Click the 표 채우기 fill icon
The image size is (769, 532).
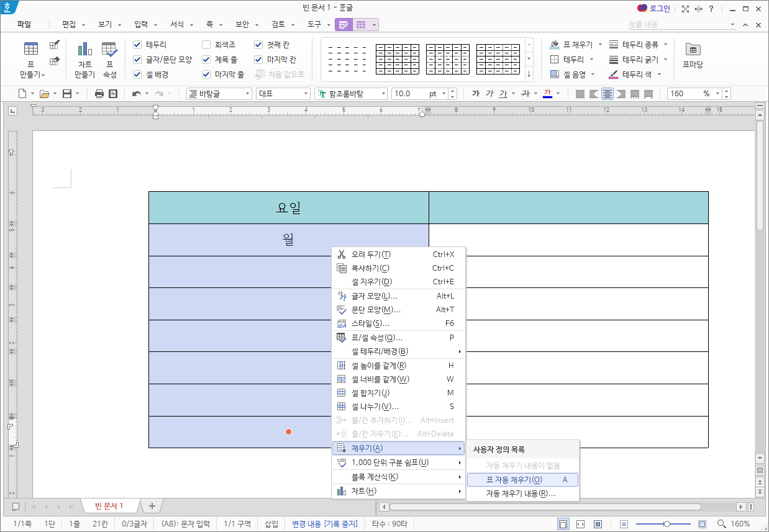pyautogui.click(x=555, y=45)
